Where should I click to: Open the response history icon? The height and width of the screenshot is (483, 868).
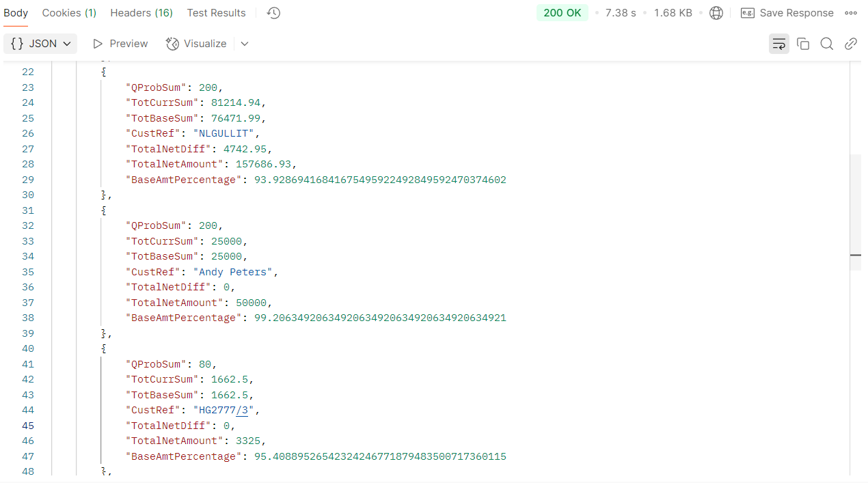[274, 13]
